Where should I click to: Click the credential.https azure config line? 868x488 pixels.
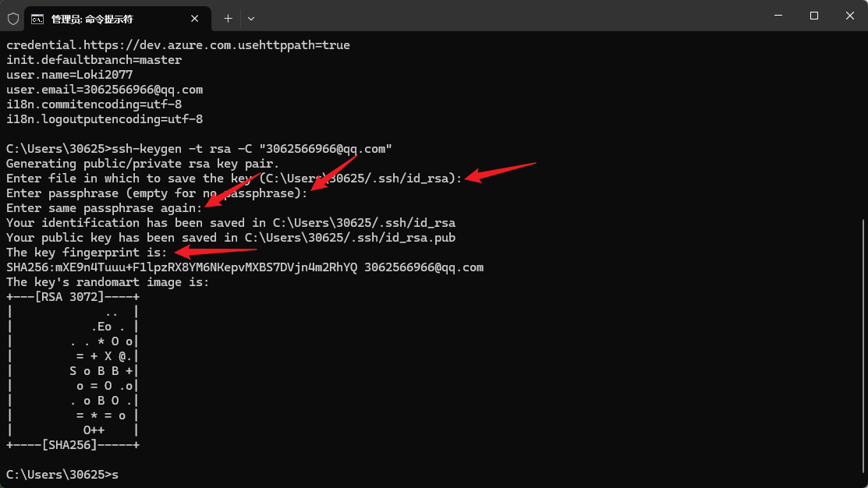[x=178, y=45]
